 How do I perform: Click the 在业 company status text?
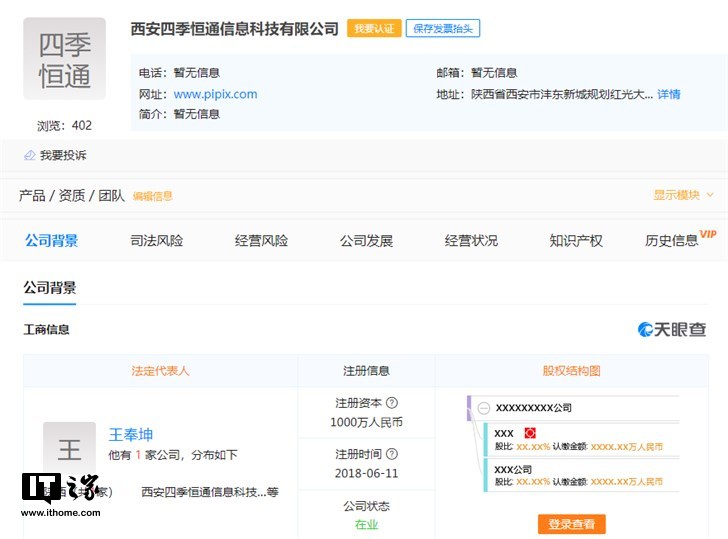coord(366,525)
